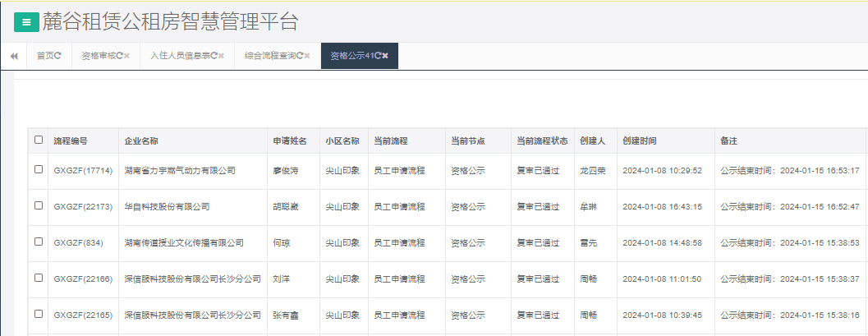Tick the select-all checkbox in table header

tap(39, 140)
